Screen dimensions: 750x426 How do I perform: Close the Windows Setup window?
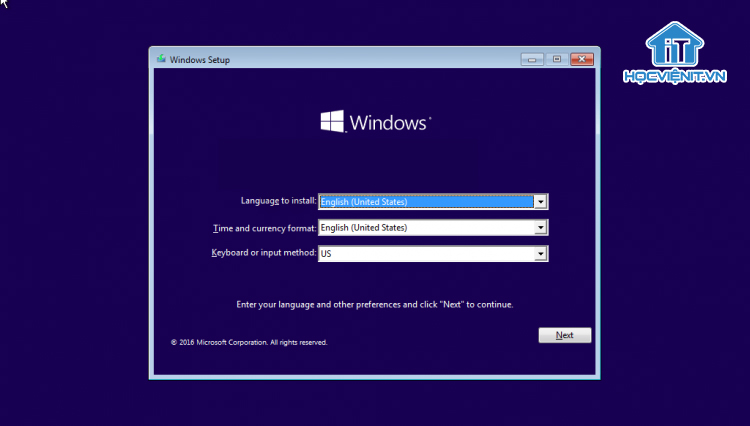point(582,59)
